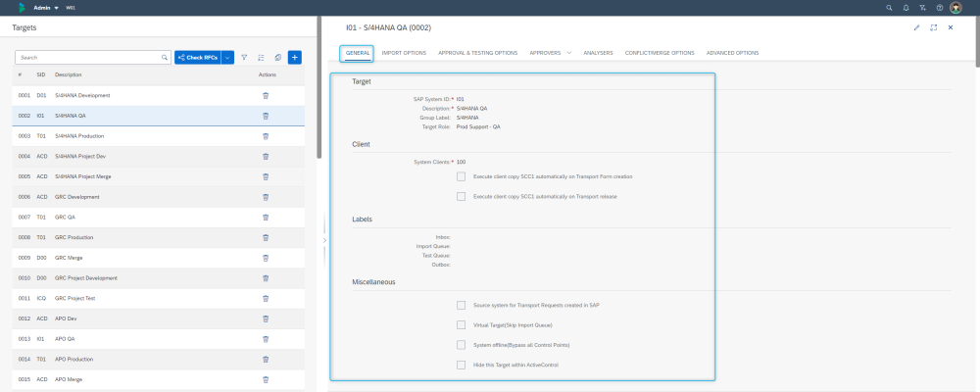The width and height of the screenshot is (980, 392).
Task: Click the Targets list vertical scrollbar
Action: point(319,87)
